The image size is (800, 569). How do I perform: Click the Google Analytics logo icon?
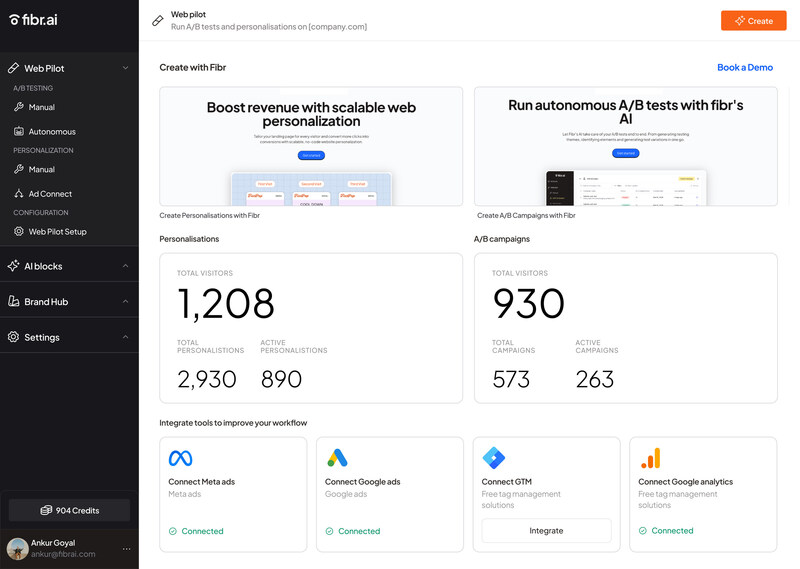[x=651, y=458]
